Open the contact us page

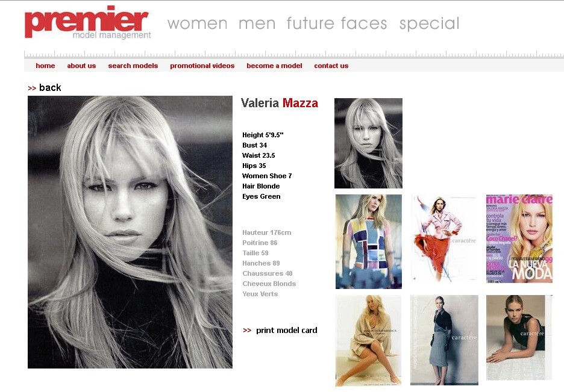[x=331, y=66]
